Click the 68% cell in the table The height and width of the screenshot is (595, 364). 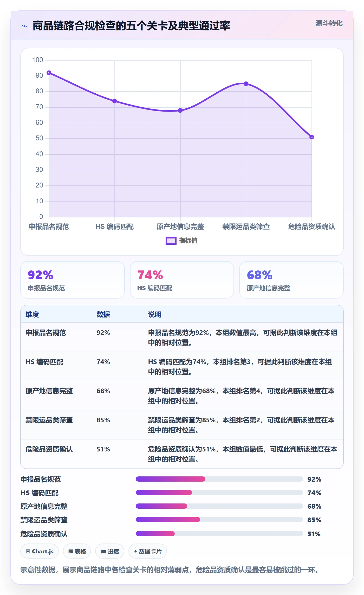click(x=103, y=391)
